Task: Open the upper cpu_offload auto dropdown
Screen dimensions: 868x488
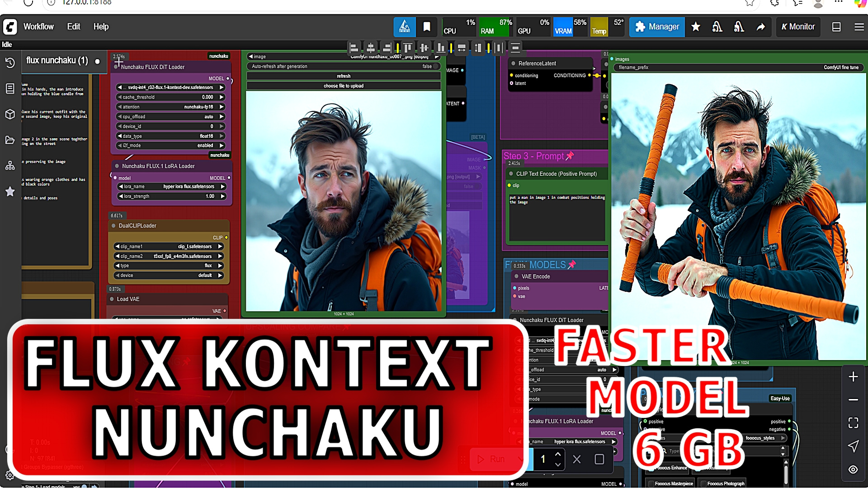Action: coord(170,117)
